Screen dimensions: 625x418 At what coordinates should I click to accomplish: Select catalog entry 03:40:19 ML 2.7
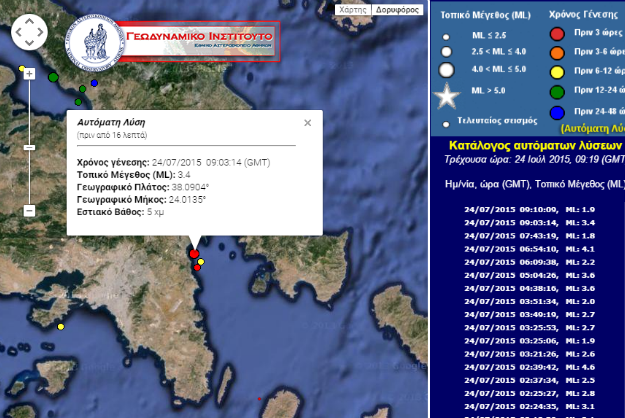(x=530, y=315)
